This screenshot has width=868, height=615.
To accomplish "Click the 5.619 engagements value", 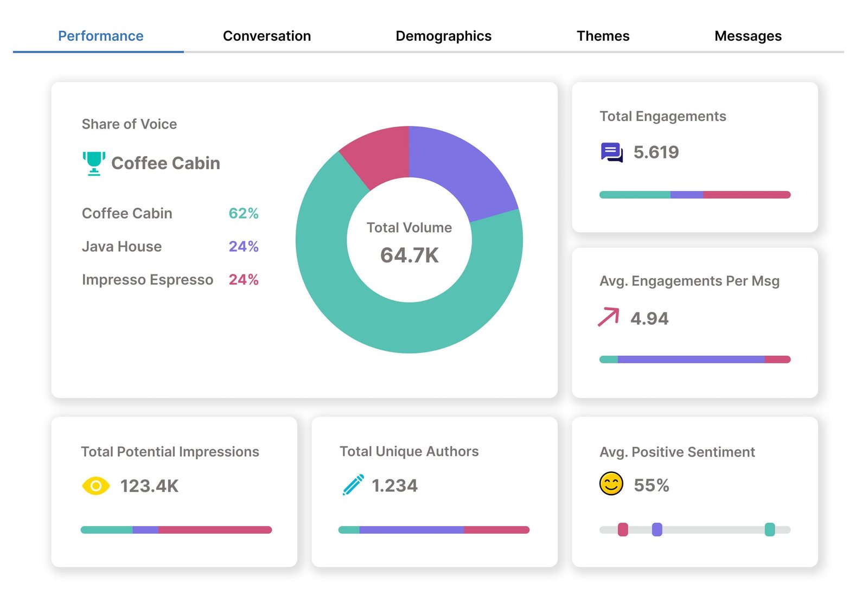I will click(x=656, y=152).
